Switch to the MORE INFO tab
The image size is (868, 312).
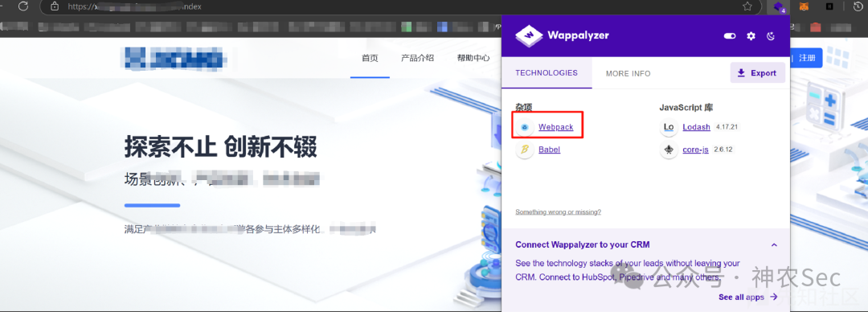(x=628, y=73)
